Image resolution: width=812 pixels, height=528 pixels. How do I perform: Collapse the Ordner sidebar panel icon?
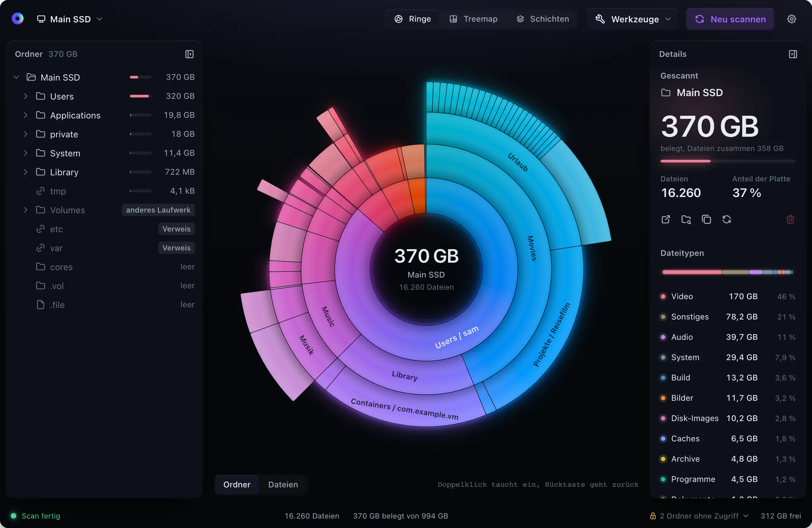(x=189, y=54)
